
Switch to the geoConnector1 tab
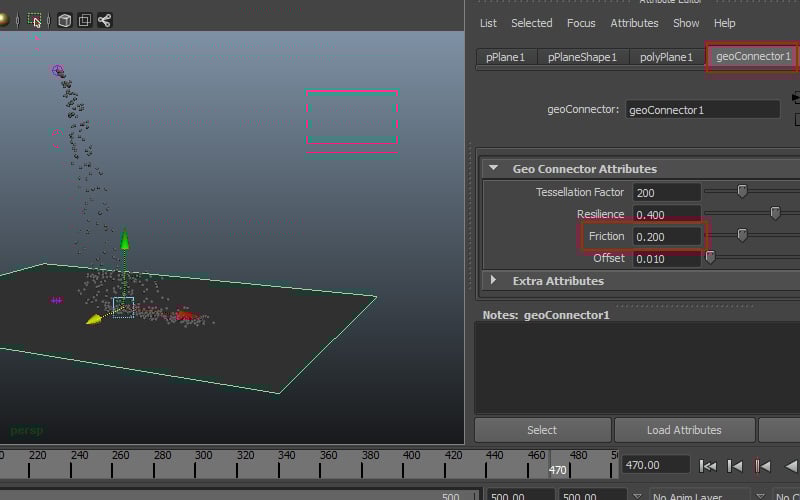point(753,56)
